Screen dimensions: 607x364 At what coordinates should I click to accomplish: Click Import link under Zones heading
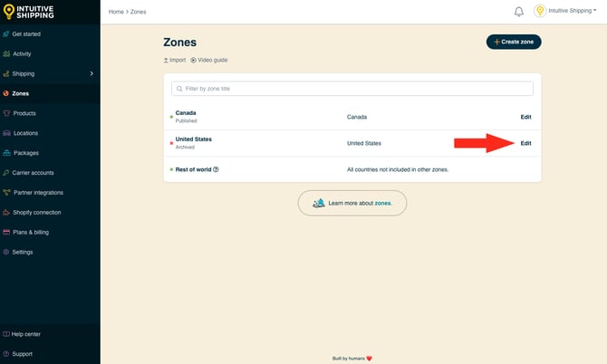tap(175, 61)
